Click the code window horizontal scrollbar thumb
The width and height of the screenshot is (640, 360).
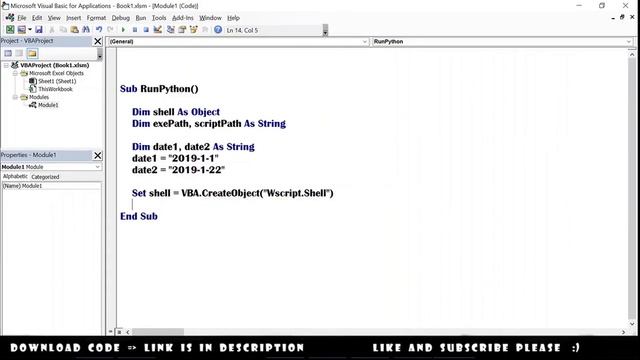[x=158, y=332]
